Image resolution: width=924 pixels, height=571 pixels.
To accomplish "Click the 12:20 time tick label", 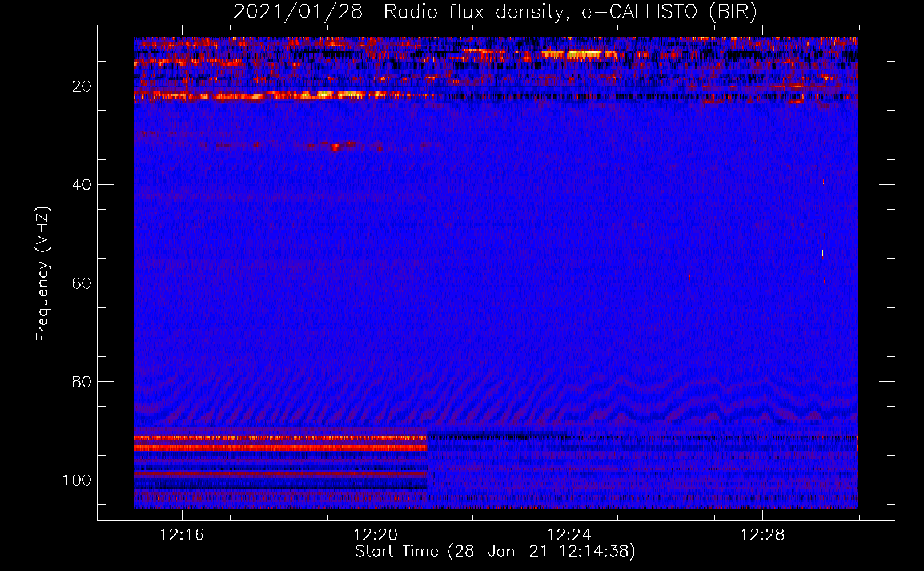I will (376, 535).
